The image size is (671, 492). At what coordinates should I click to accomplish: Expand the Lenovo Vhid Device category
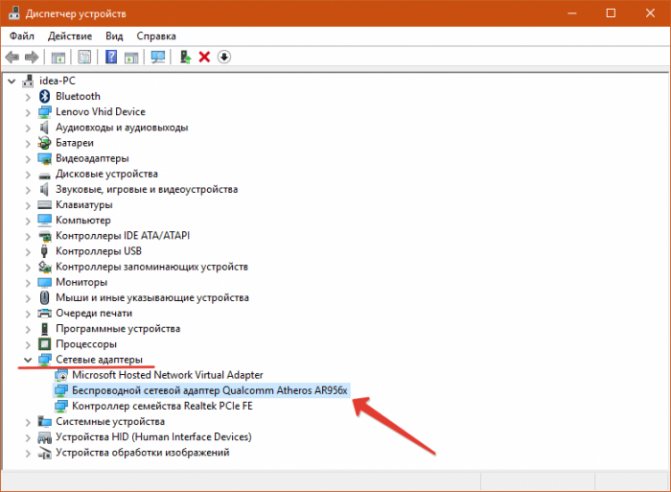28,113
